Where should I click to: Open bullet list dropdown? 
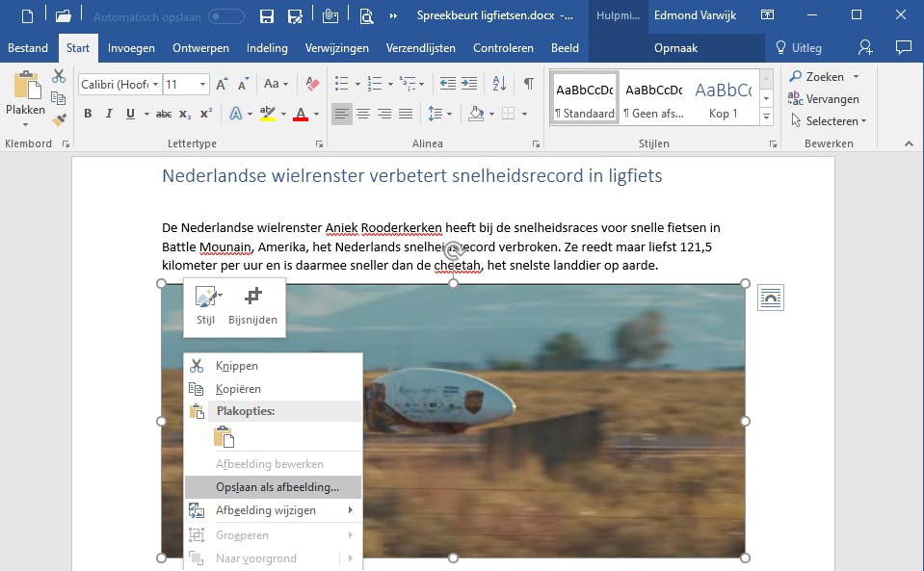[357, 84]
